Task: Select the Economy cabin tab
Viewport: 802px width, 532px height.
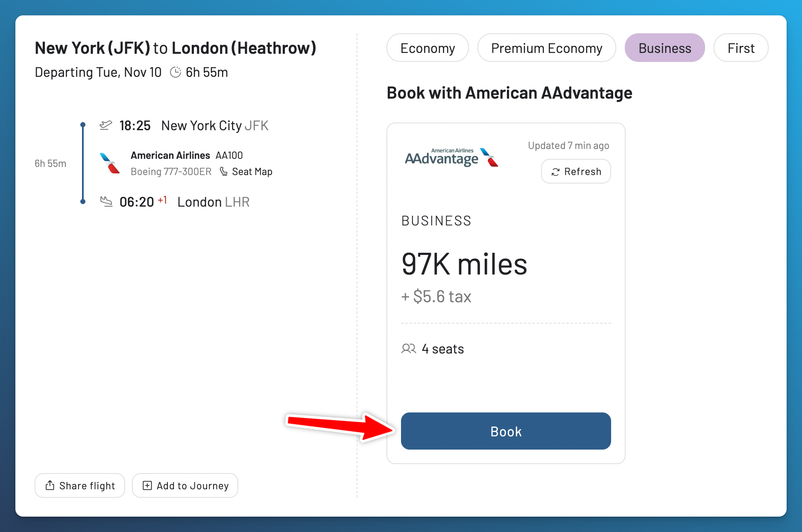Action: 427,48
